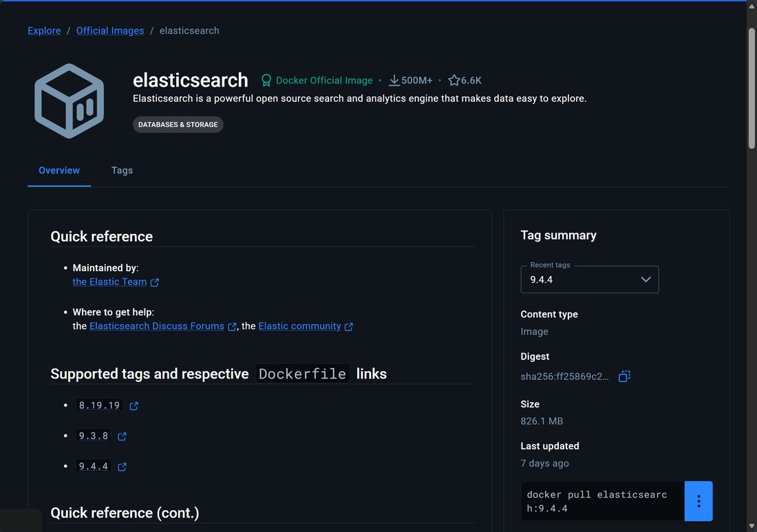Click external icon after Elastic community
The height and width of the screenshot is (532, 757).
(x=349, y=327)
